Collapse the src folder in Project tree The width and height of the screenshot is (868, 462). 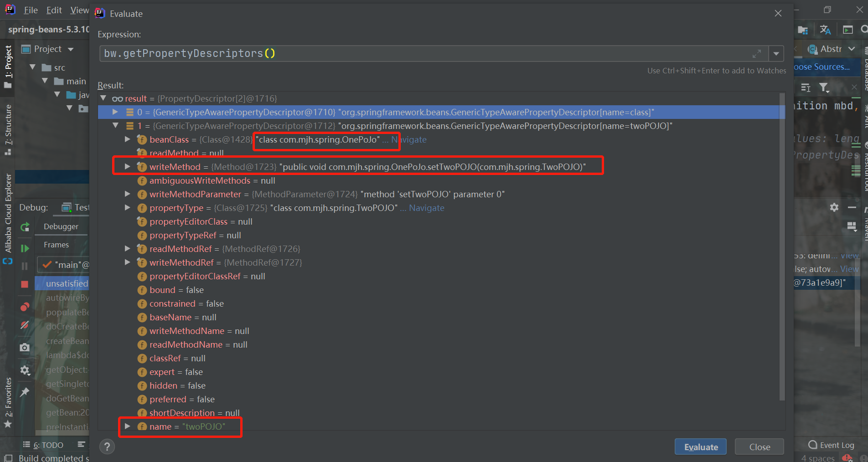tap(32, 67)
